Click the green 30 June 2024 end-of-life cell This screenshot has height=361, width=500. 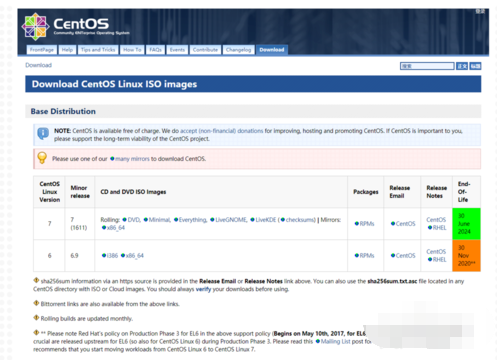coord(466,224)
